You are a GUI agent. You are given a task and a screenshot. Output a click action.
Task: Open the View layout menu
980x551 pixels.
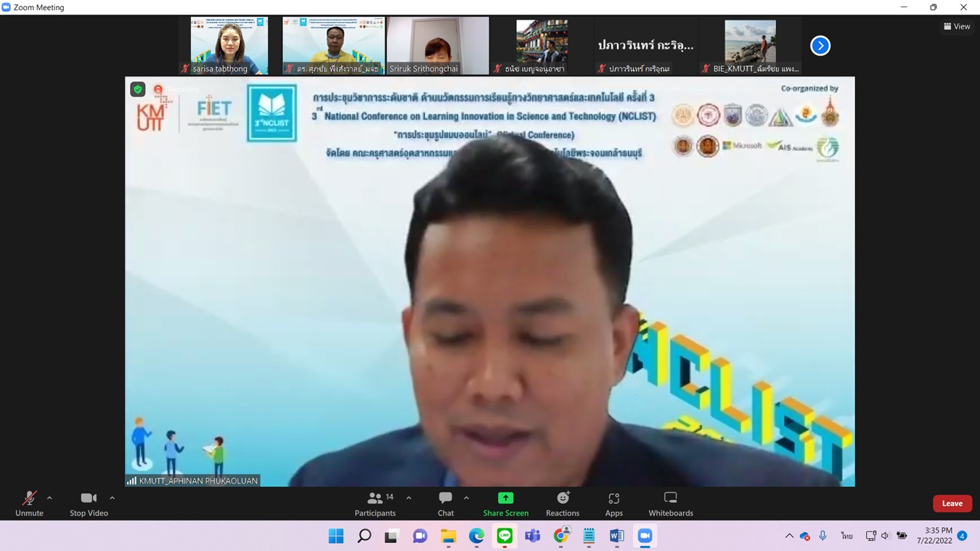point(957,26)
